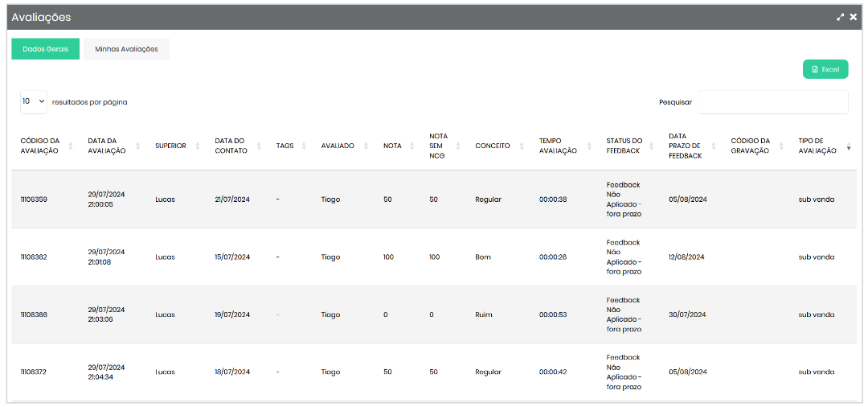Screen dimensions: 868x407
Task: Close the Avaliações panel
Action: tap(854, 17)
